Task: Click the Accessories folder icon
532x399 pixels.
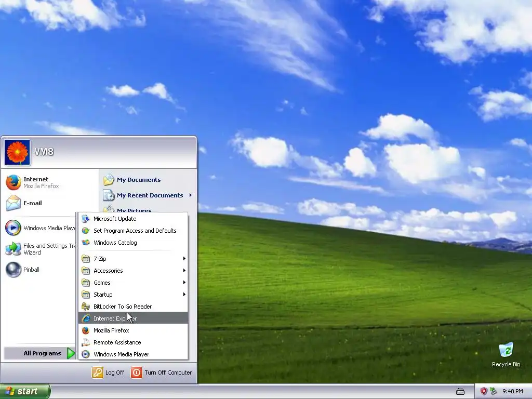Action: 86,271
